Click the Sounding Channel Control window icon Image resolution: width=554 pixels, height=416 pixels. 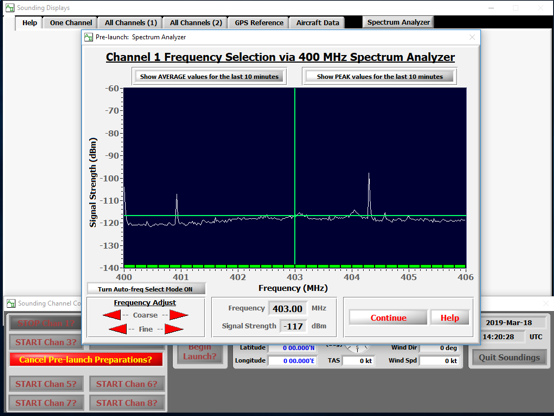pos(11,303)
